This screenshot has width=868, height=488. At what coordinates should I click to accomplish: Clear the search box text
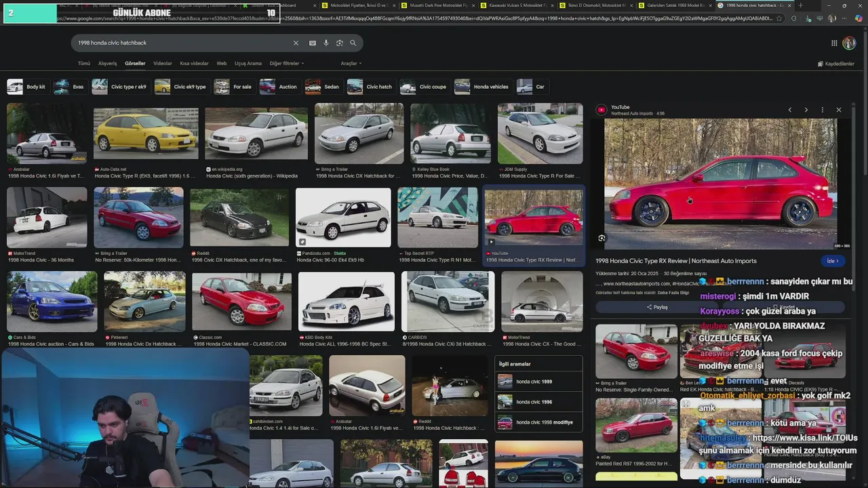[296, 43]
